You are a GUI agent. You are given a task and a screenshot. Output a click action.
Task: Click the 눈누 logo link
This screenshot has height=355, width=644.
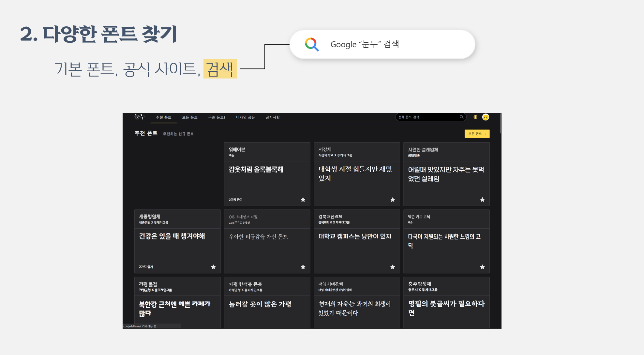click(140, 117)
